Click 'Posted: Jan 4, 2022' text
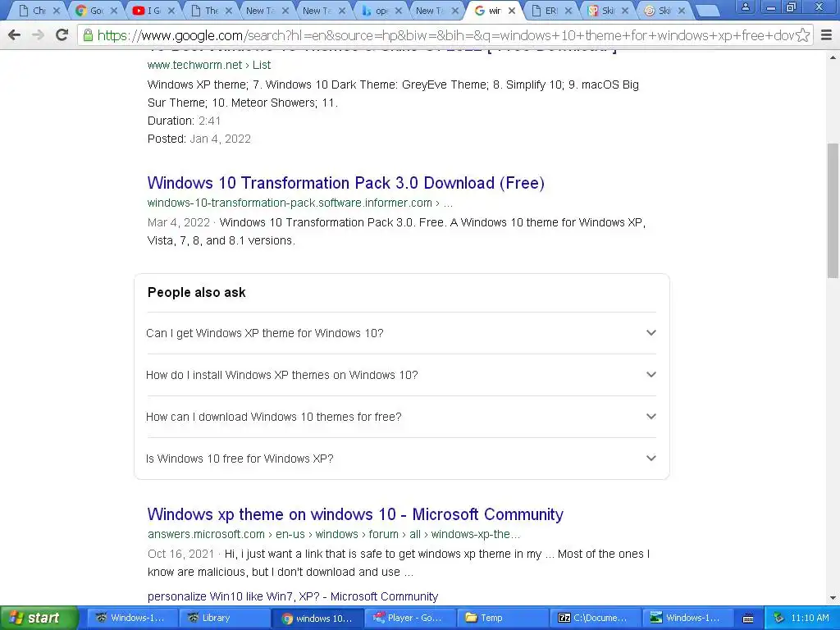 coord(199,139)
